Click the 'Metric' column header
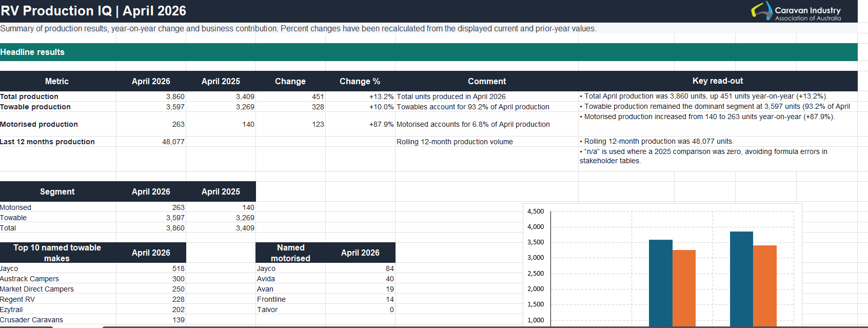The height and width of the screenshot is (328, 868). point(57,81)
